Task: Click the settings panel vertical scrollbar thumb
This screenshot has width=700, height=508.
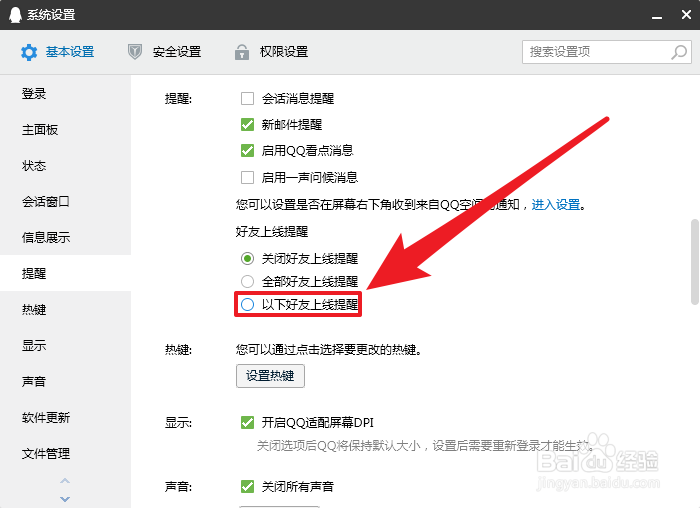Action: pyautogui.click(x=695, y=262)
